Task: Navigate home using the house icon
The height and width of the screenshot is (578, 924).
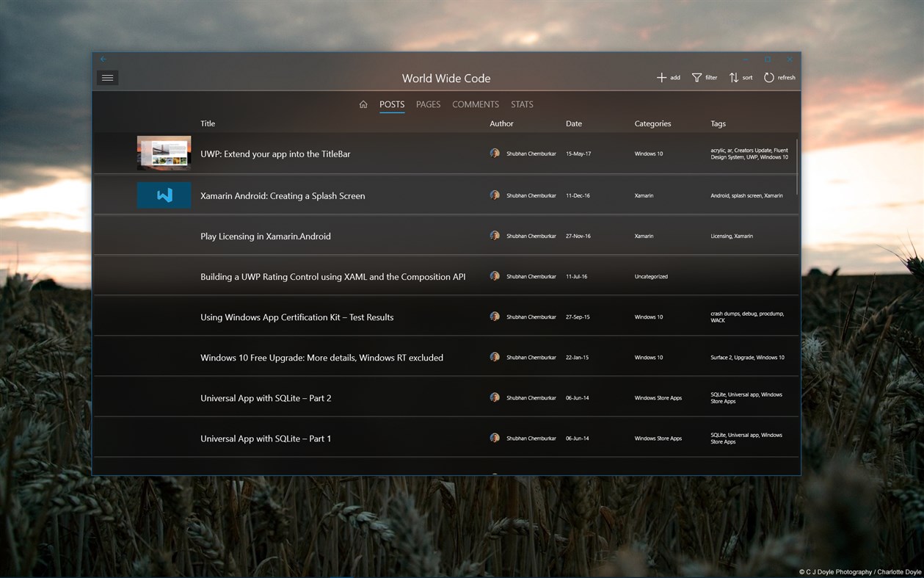Action: (363, 104)
